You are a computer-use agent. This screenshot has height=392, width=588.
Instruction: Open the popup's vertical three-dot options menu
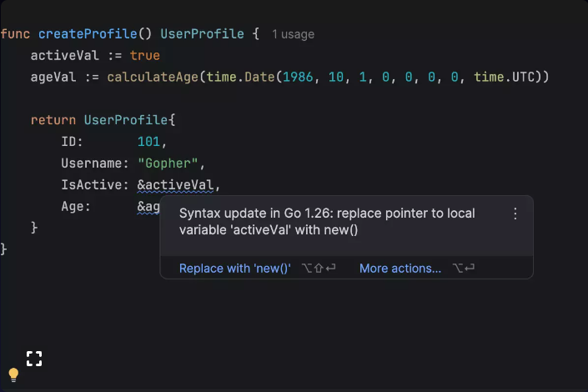coord(515,214)
